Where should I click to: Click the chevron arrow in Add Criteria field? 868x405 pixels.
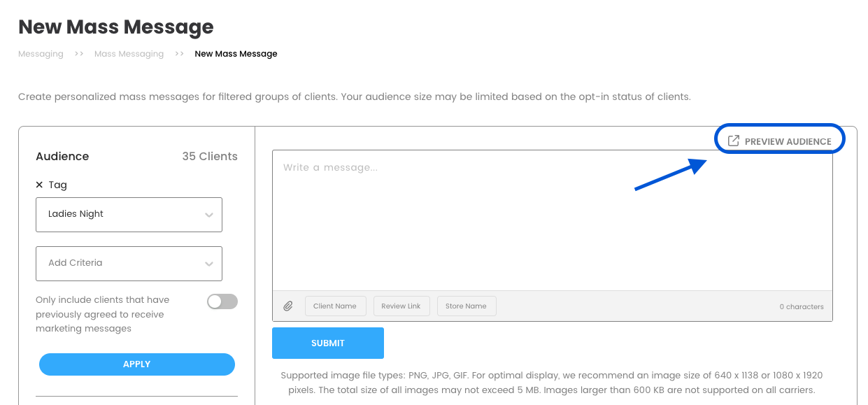[x=208, y=264]
